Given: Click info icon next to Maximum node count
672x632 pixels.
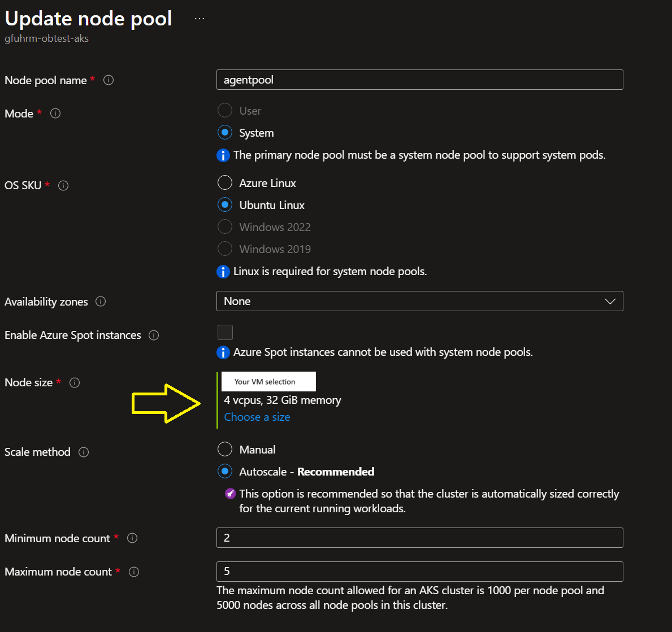Looking at the screenshot, I should tap(134, 572).
